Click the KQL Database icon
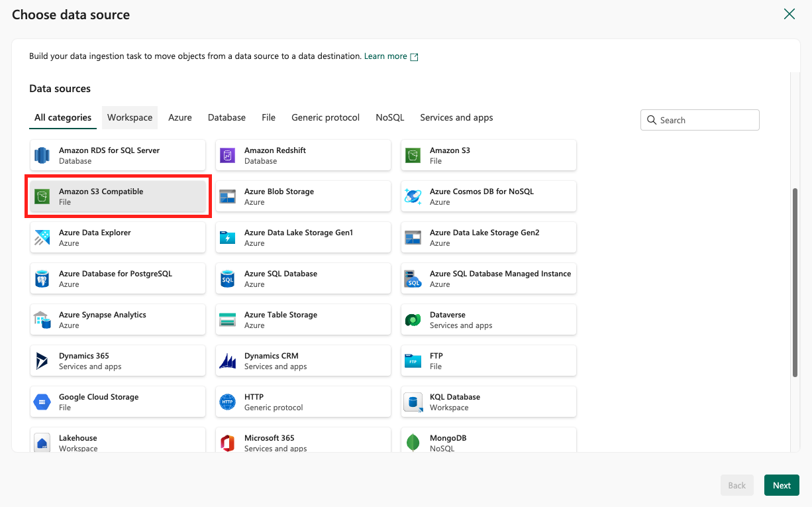The width and height of the screenshot is (812, 507). coord(413,402)
